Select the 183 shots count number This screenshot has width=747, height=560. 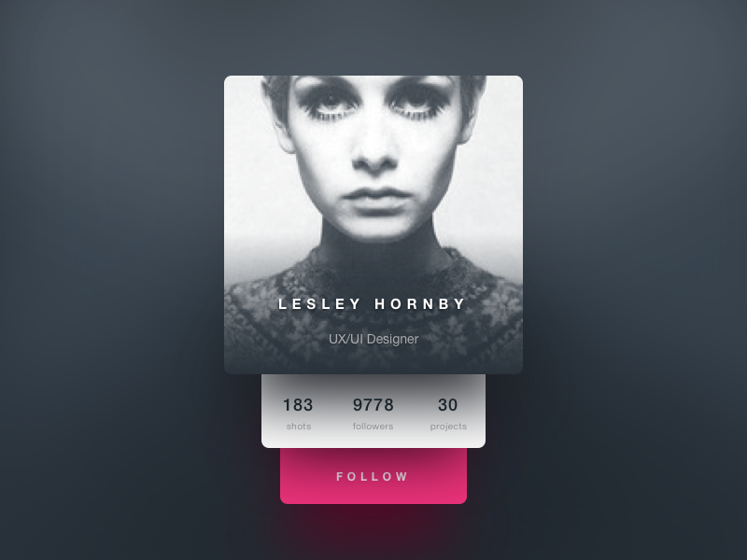click(x=298, y=405)
